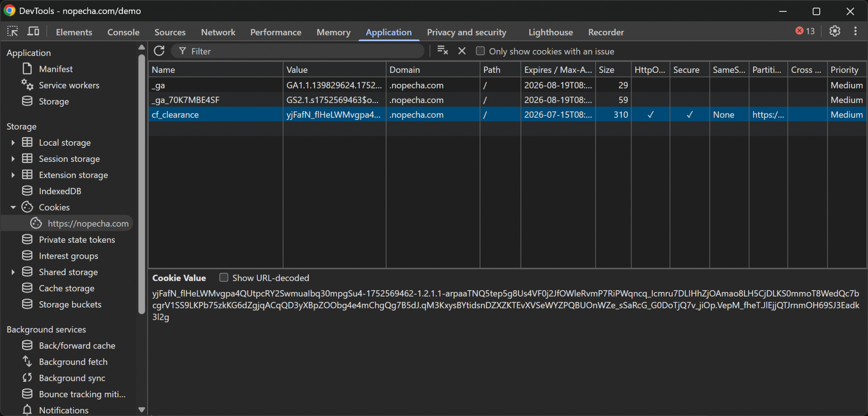Expand the Local storage tree
868x416 pixels.
(x=13, y=143)
